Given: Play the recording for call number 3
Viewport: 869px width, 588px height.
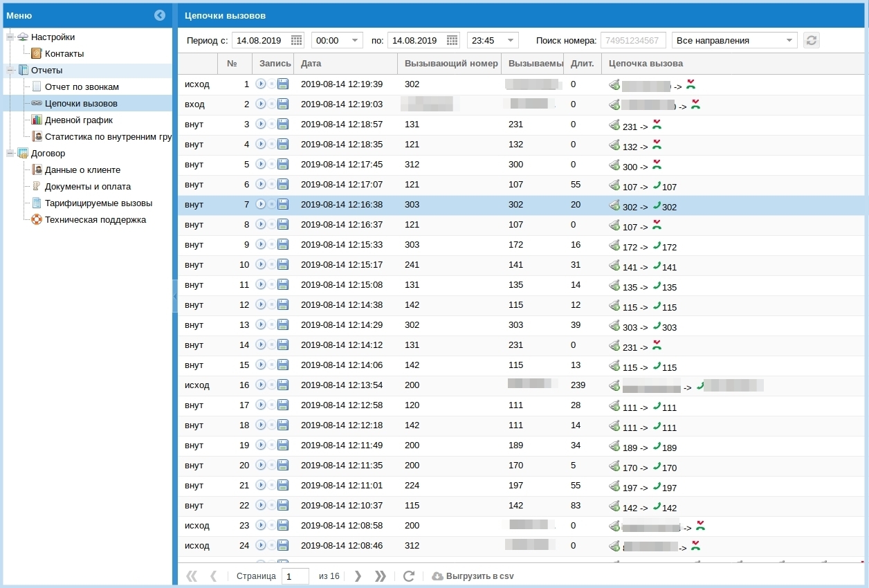Looking at the screenshot, I should (261, 124).
